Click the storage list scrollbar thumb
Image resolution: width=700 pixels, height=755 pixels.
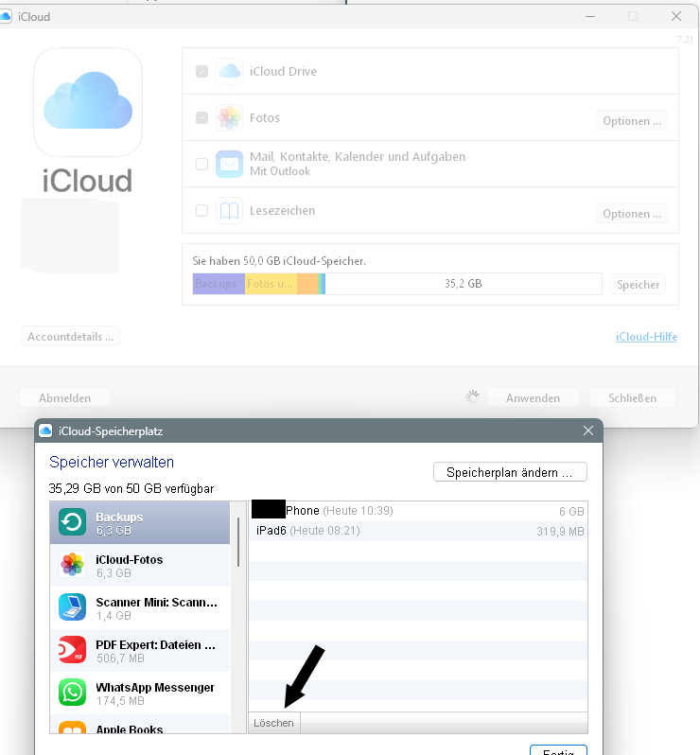[238, 542]
